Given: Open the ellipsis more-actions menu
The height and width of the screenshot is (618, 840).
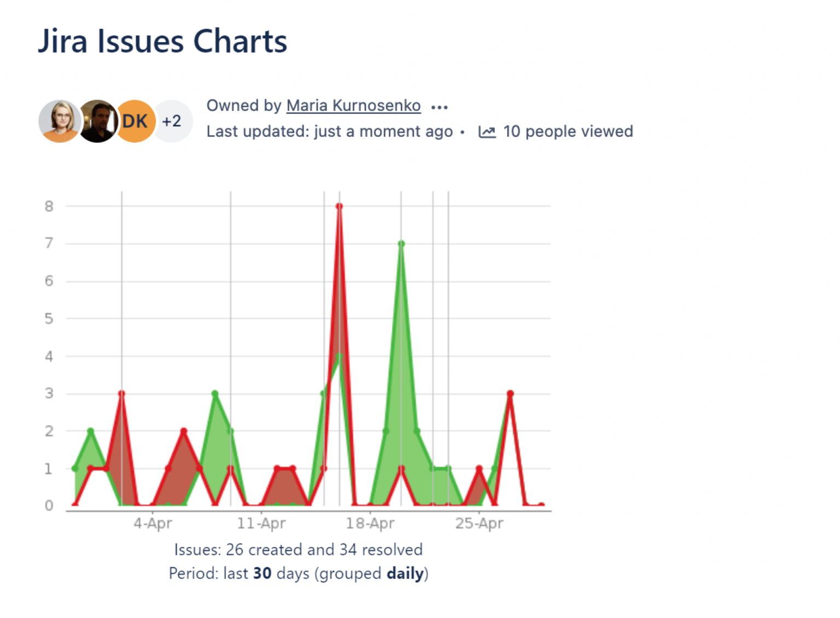Looking at the screenshot, I should tap(439, 107).
